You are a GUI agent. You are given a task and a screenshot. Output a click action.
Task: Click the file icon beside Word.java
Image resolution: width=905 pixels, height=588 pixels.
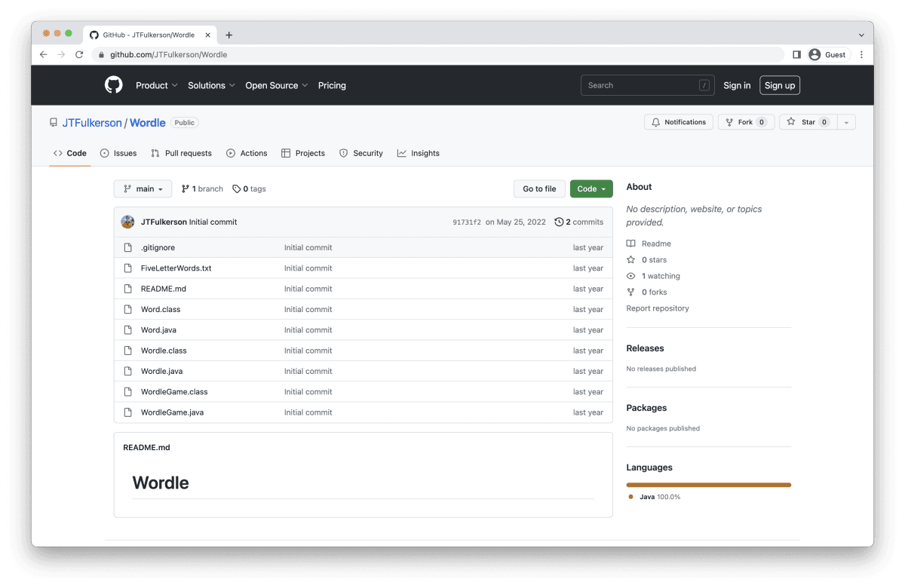coord(127,329)
